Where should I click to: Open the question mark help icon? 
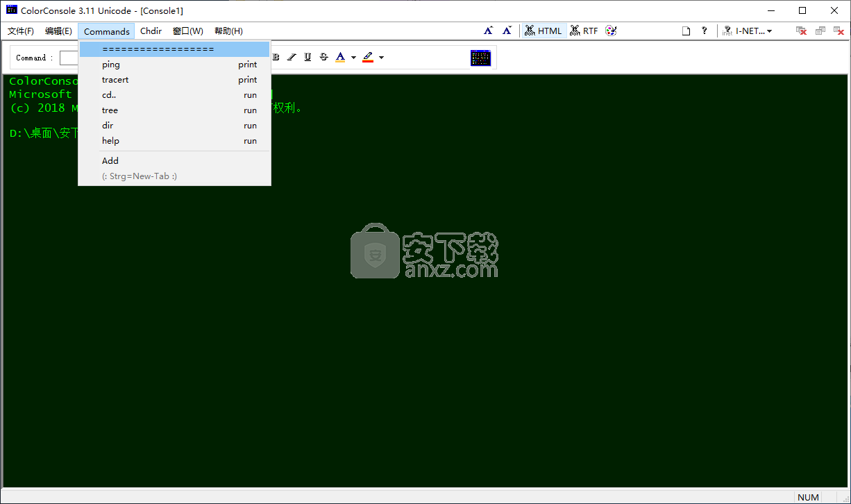705,31
